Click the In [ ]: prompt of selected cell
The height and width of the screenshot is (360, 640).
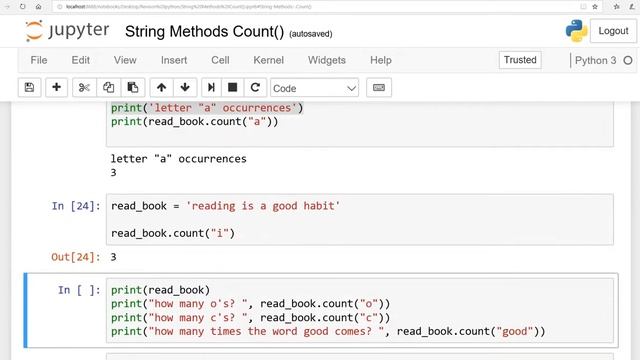click(79, 290)
